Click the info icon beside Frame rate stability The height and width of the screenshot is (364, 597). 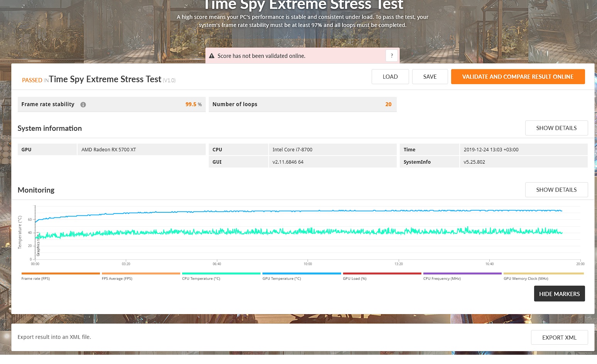pos(83,105)
